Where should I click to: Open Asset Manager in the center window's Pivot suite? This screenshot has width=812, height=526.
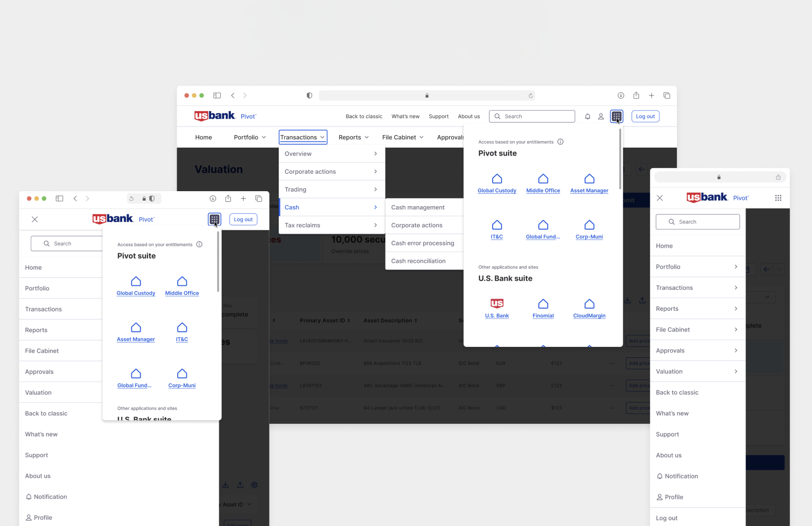[589, 184]
